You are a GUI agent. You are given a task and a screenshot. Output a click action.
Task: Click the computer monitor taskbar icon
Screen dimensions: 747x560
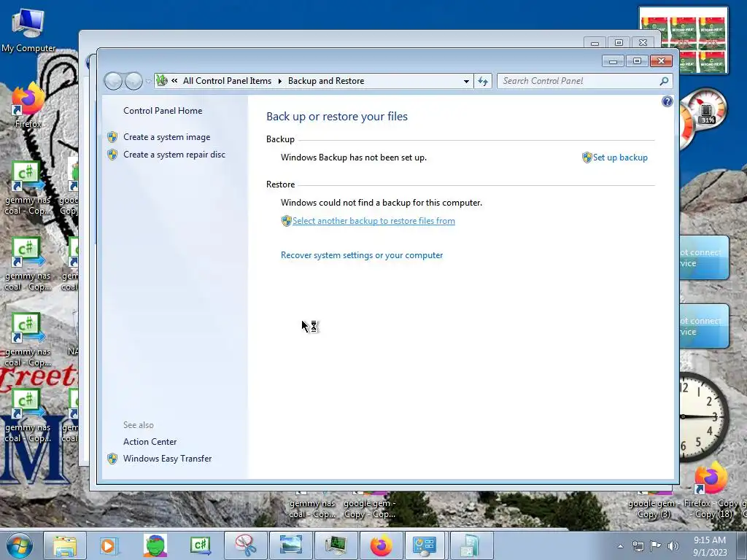pyautogui.click(x=336, y=545)
